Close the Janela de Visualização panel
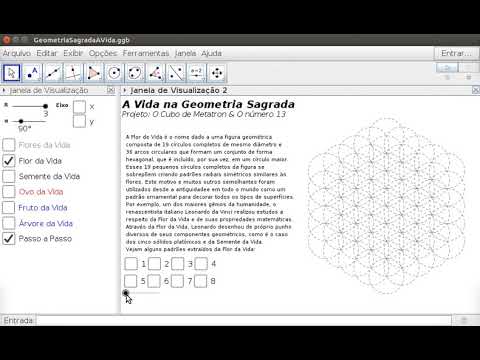Viewport: 480px width, 360px height. pos(111,90)
